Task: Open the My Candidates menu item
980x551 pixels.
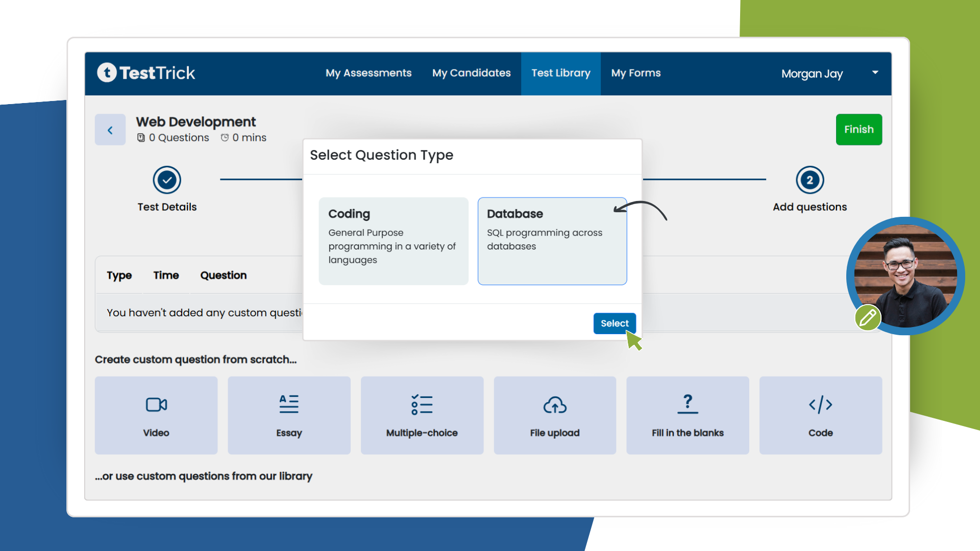Action: point(471,73)
